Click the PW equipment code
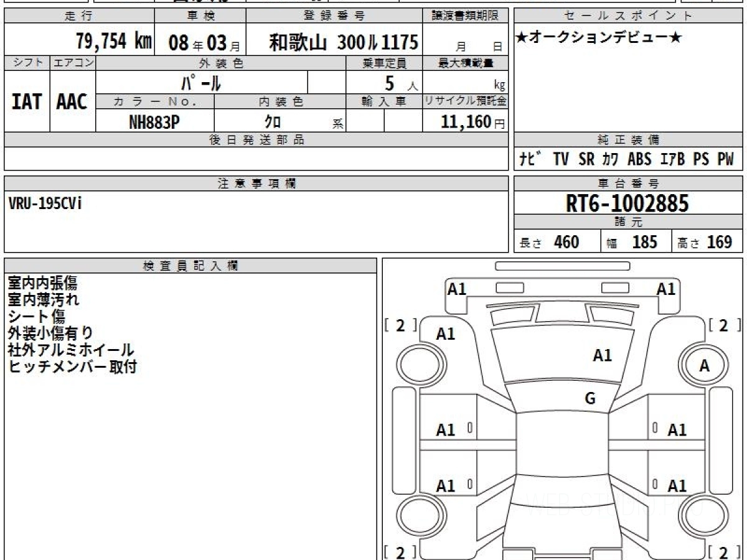Screen dimensions: 747x560 [726, 159]
